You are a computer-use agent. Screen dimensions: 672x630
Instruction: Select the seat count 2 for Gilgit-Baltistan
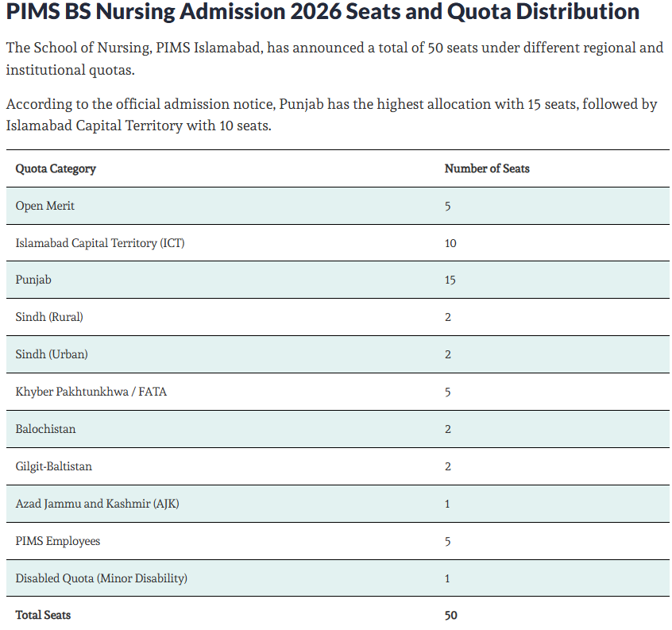click(x=448, y=466)
